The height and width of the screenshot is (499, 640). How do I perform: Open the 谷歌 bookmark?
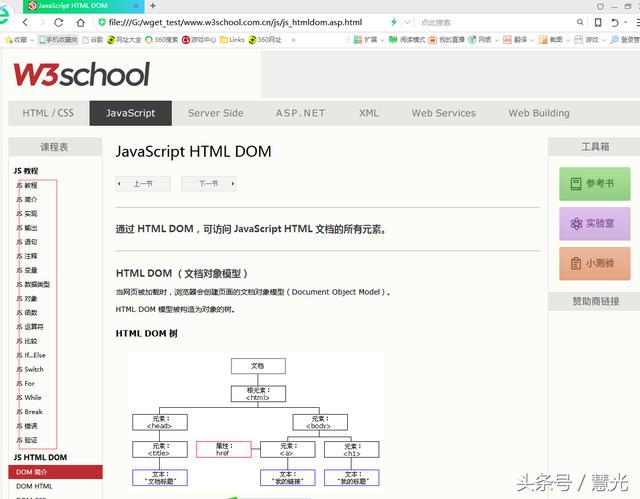point(92,40)
